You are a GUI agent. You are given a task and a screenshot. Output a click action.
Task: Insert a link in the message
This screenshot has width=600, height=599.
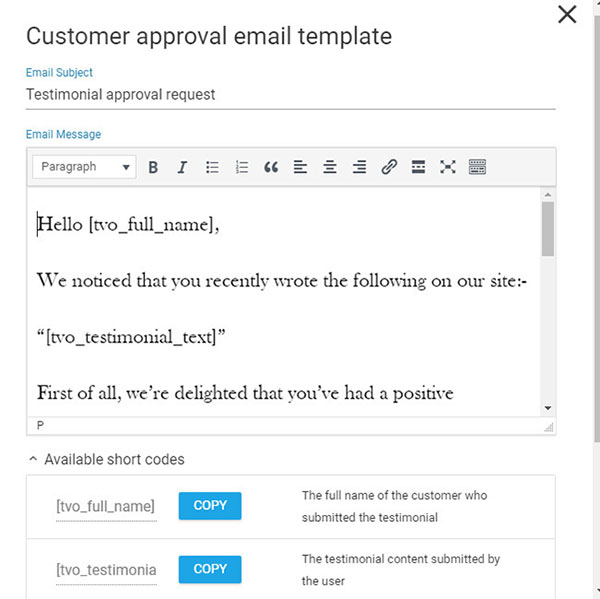tap(389, 168)
